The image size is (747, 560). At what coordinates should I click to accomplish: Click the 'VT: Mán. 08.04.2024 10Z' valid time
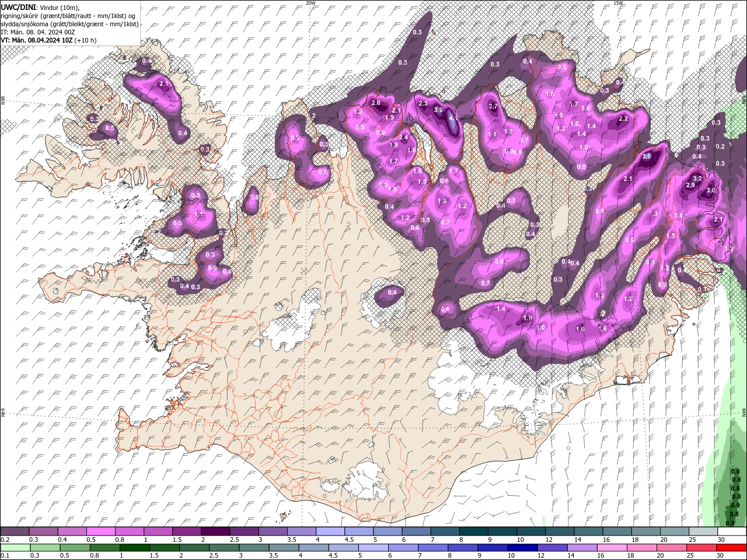[36, 40]
